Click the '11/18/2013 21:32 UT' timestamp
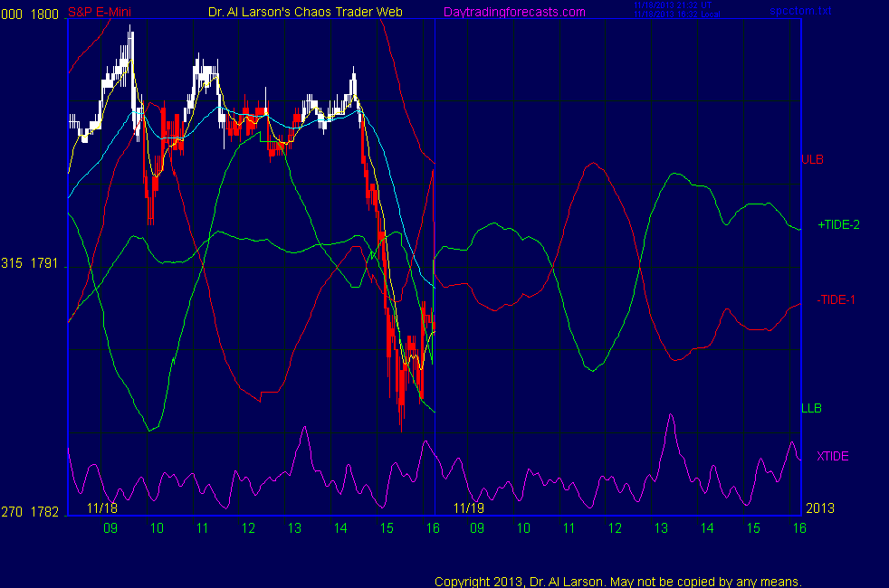 [x=673, y=5]
